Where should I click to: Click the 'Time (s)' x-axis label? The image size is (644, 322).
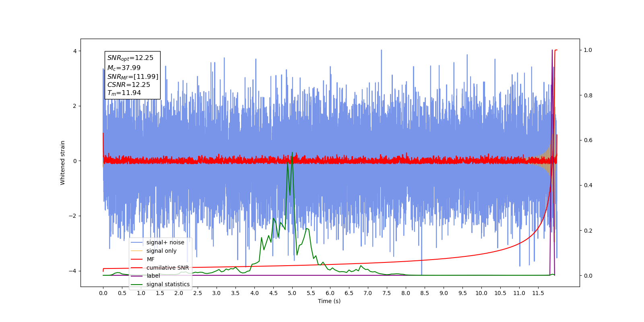coord(329,301)
